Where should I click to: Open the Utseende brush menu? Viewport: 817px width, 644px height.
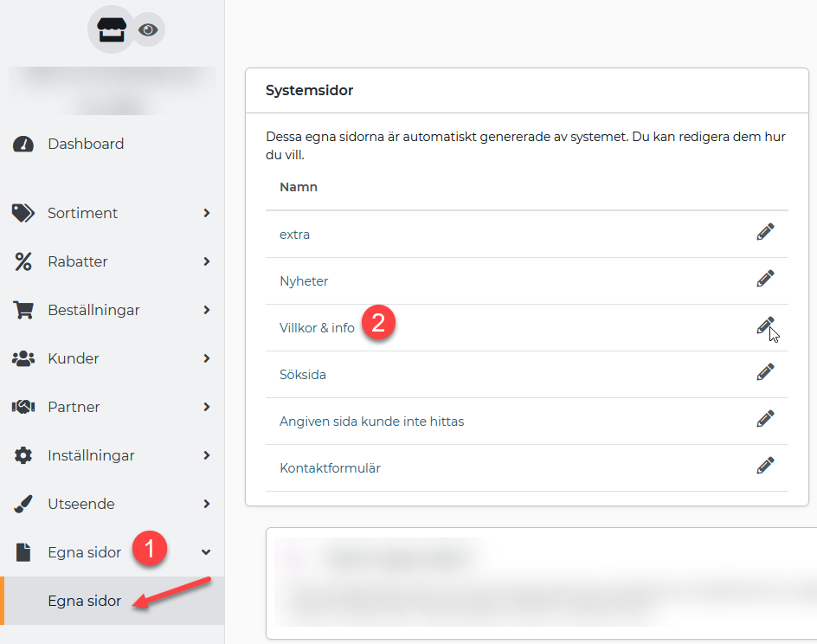pos(80,504)
